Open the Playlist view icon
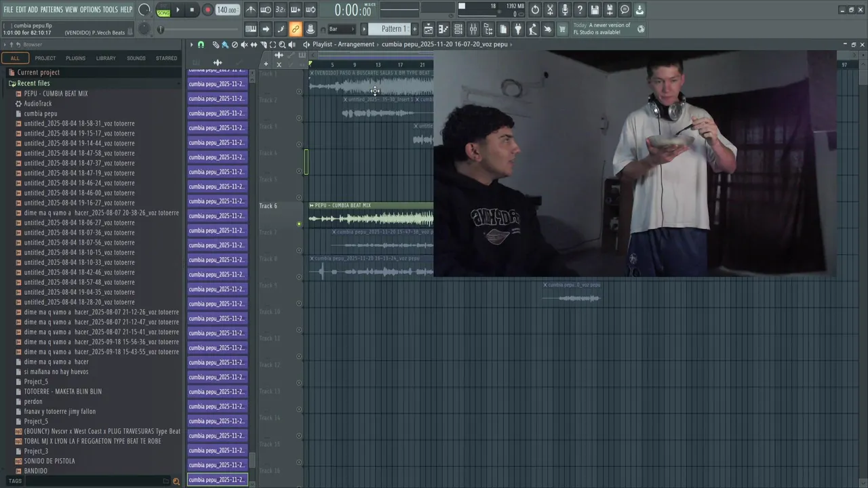Image resolution: width=868 pixels, height=488 pixels. tap(429, 29)
